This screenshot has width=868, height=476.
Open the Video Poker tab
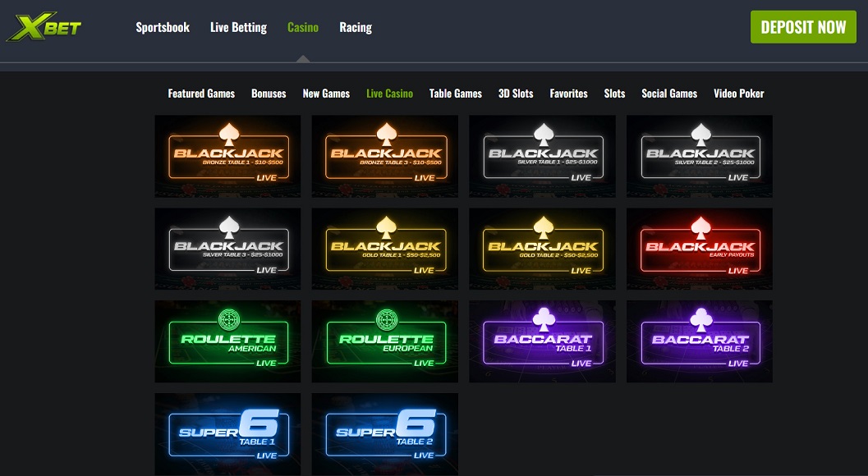(x=738, y=94)
